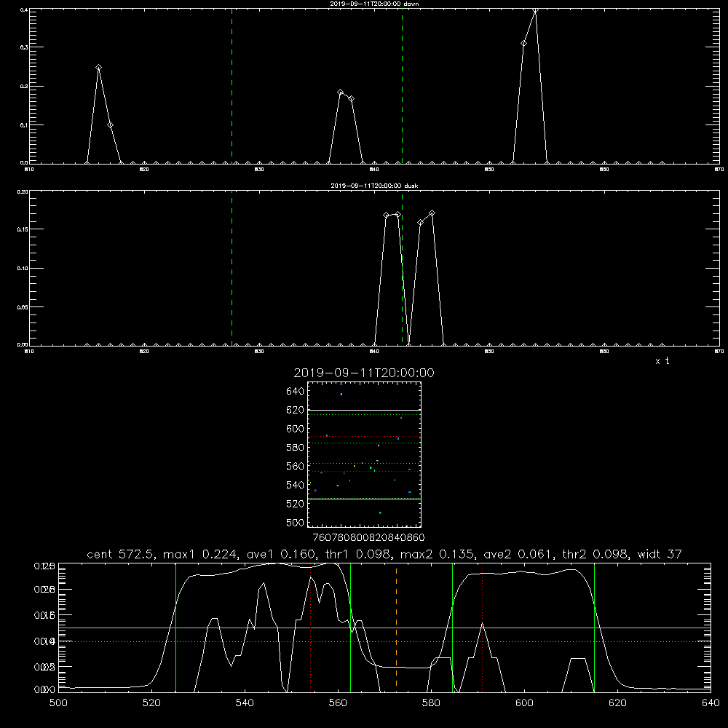Screen dimensions: 728x728
Task: Click the '560' label on the bottom plot x-axis
Action: pos(338,703)
